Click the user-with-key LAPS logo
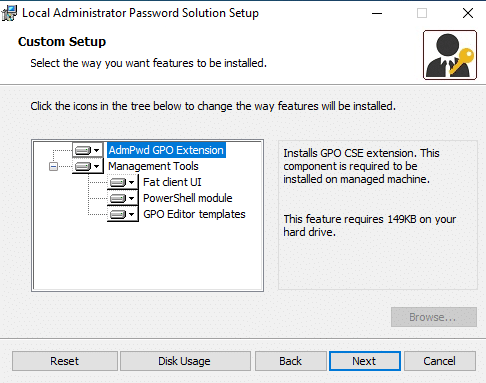Viewport: 486px width, 383px height. click(x=450, y=55)
